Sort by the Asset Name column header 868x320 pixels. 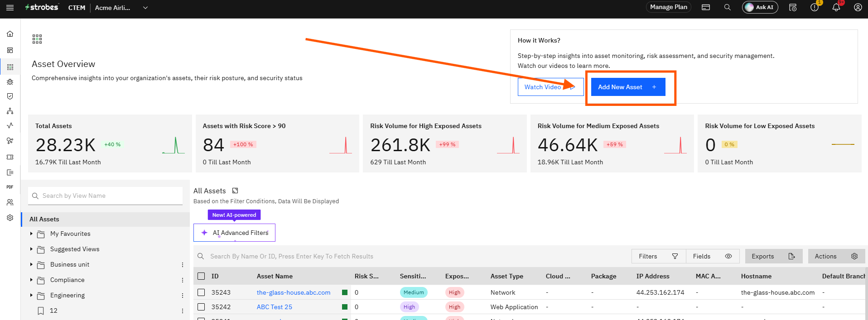(275, 276)
